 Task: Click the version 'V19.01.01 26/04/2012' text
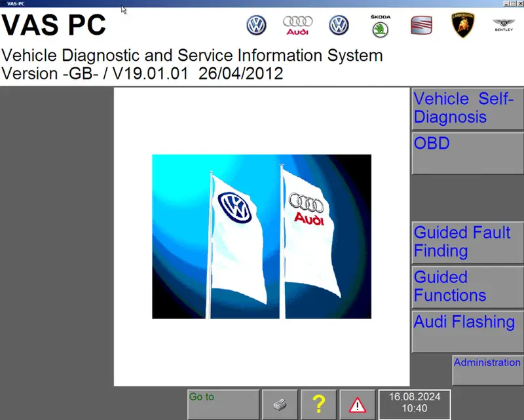pos(198,73)
